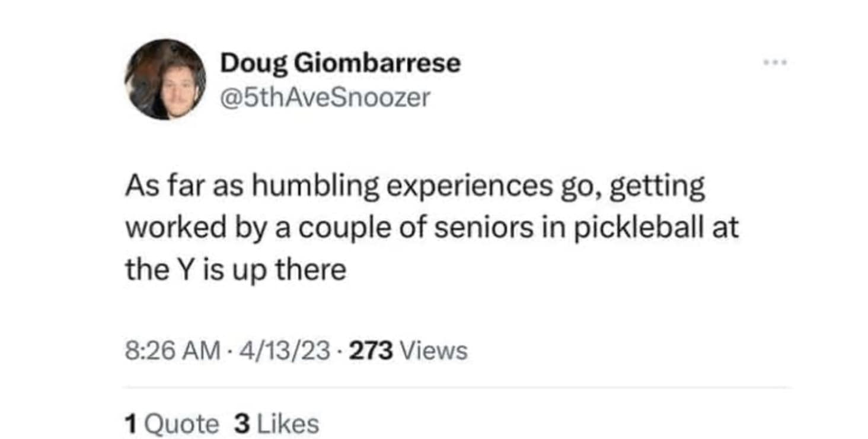Screen dimensions: 868x439
Task: Click the word Views beside 273
Action: pyautogui.click(x=434, y=351)
